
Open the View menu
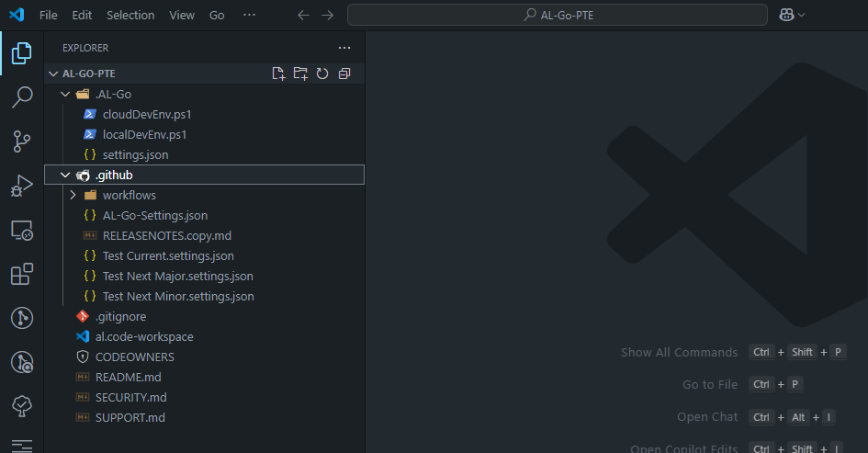(182, 16)
